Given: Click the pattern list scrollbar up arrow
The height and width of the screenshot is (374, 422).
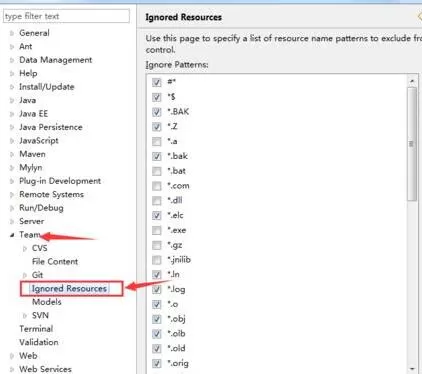Looking at the screenshot, I should pyautogui.click(x=412, y=81).
